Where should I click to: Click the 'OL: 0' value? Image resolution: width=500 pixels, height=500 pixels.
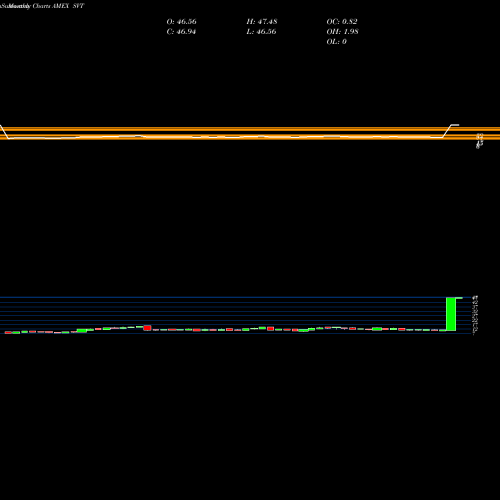(336, 42)
